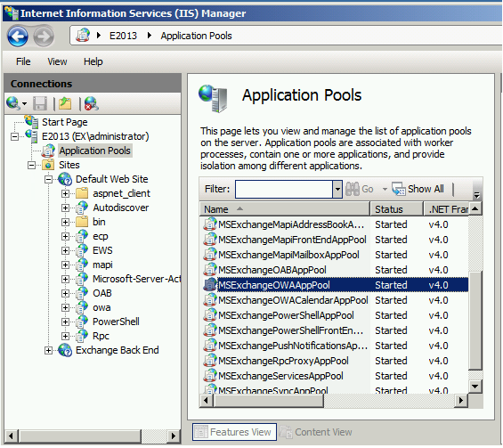Open the View menu

tap(57, 61)
